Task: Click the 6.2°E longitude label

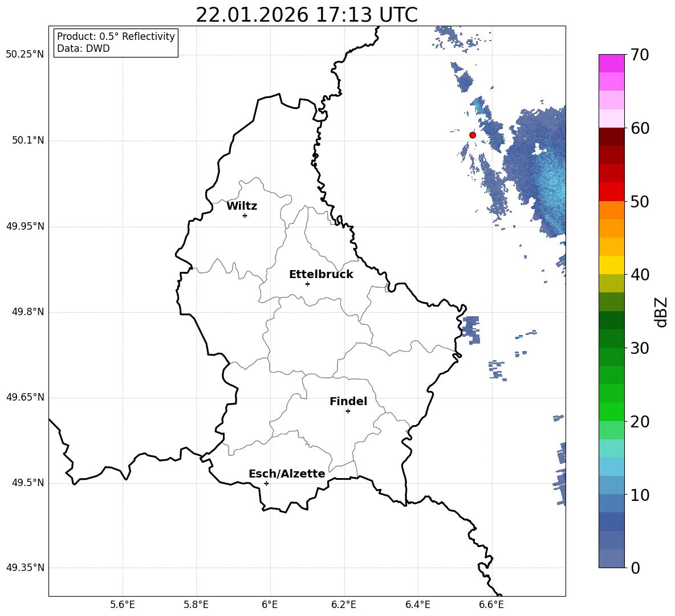Action: (344, 605)
